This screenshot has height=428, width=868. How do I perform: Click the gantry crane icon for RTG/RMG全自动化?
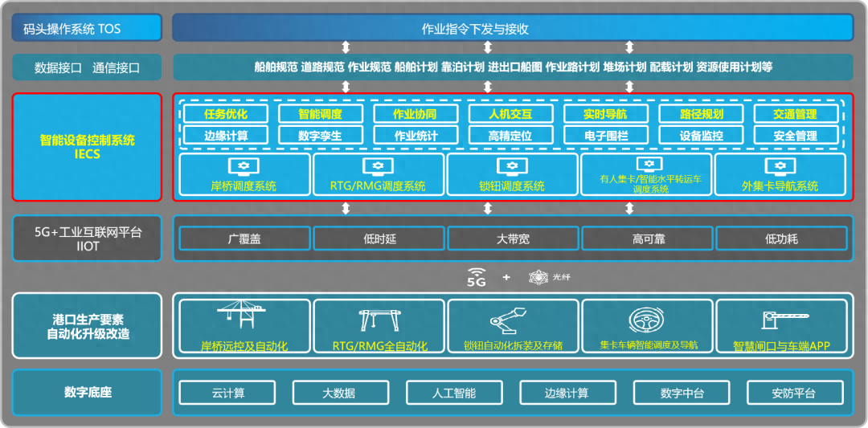point(379,320)
